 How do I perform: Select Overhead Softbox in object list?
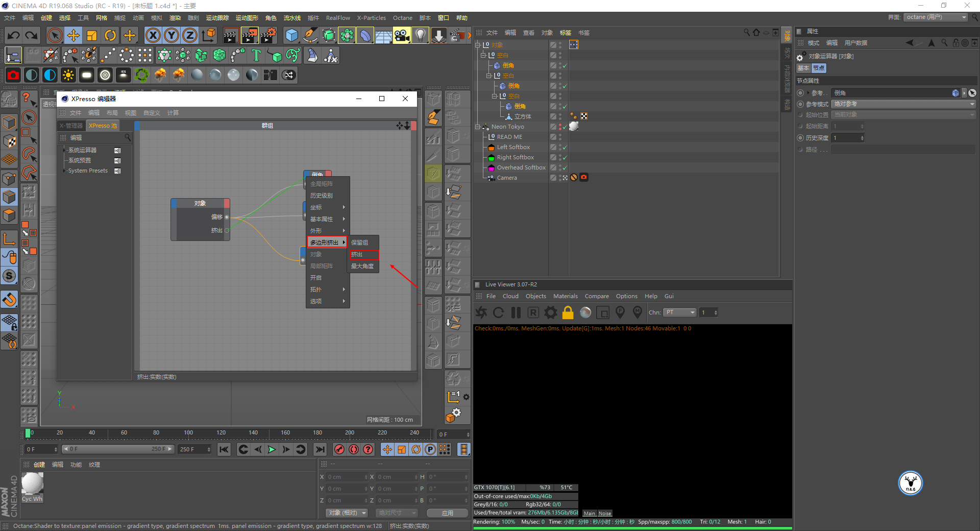click(521, 167)
